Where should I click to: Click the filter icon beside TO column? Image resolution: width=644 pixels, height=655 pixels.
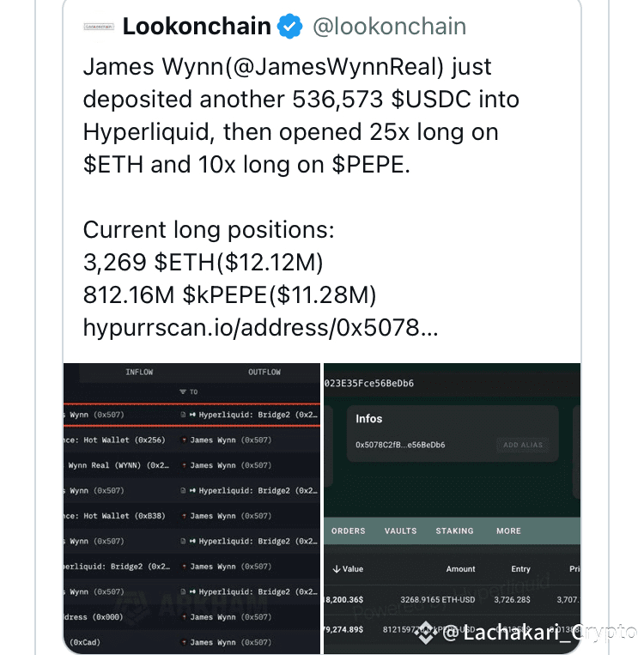pos(183,391)
